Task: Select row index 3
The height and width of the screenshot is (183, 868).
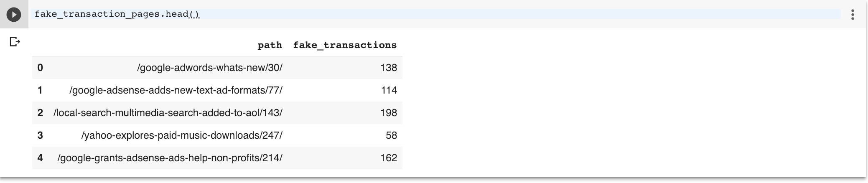Action: coord(40,135)
